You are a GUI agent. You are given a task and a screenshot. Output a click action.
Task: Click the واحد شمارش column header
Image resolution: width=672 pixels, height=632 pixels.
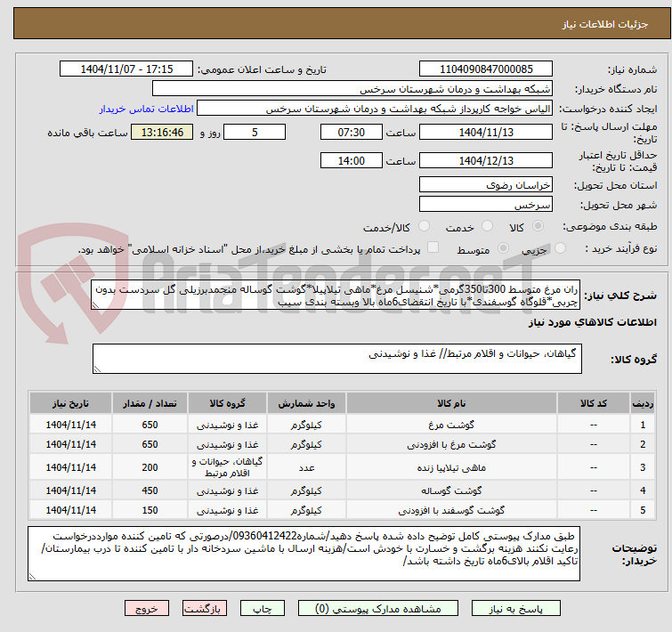[306, 403]
